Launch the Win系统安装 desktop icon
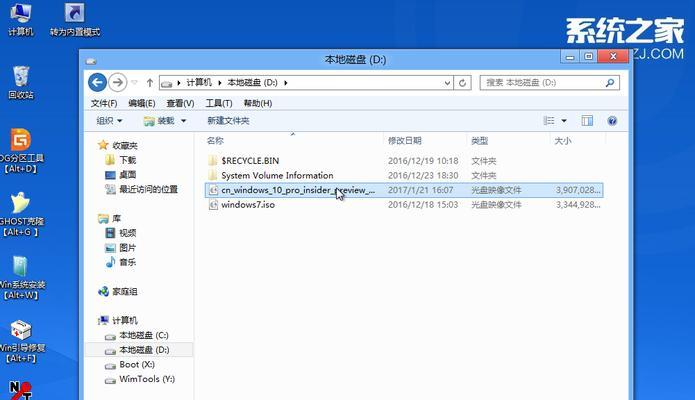The height and width of the screenshot is (400, 695). [21, 278]
